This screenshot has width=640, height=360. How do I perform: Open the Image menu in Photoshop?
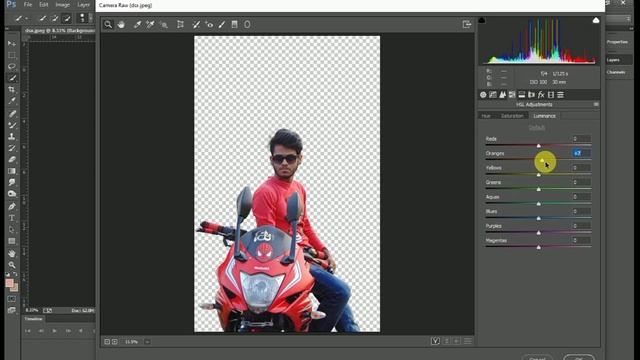(62, 4)
